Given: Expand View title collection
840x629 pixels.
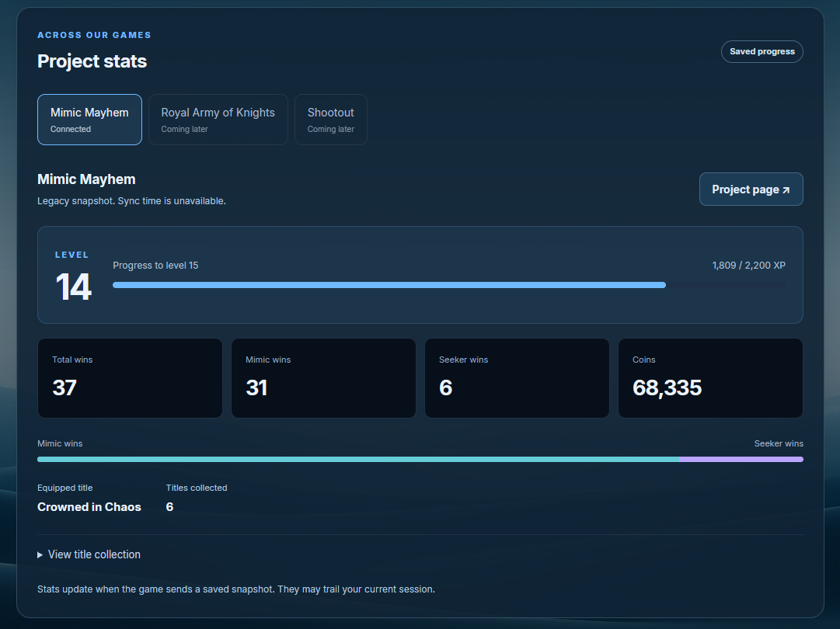Looking at the screenshot, I should point(89,554).
